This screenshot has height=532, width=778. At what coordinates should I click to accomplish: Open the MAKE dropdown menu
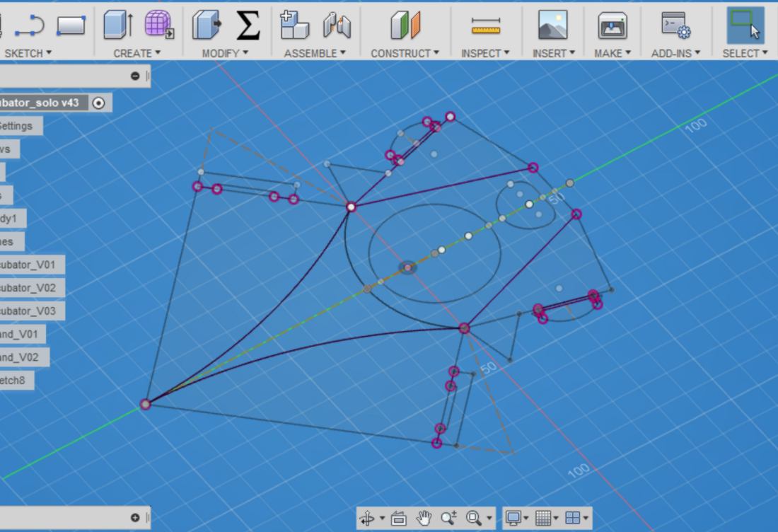612,53
